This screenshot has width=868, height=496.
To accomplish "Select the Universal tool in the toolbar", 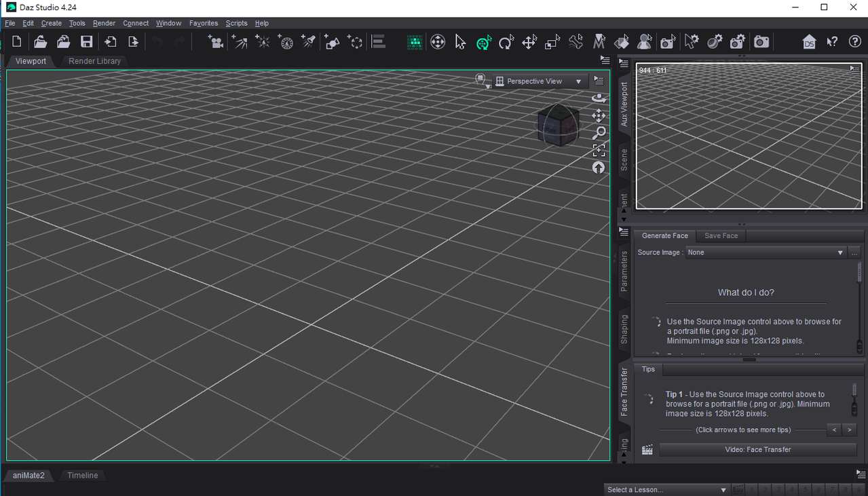I will [x=483, y=42].
